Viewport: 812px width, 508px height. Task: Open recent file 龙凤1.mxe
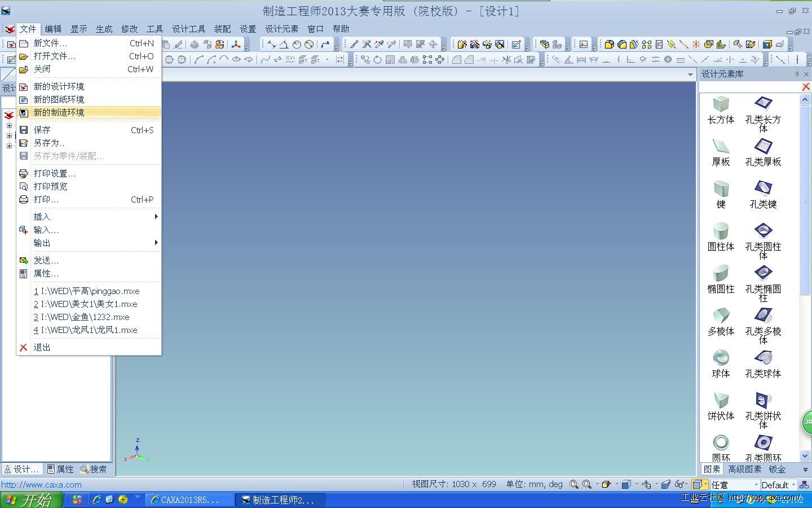(x=89, y=330)
